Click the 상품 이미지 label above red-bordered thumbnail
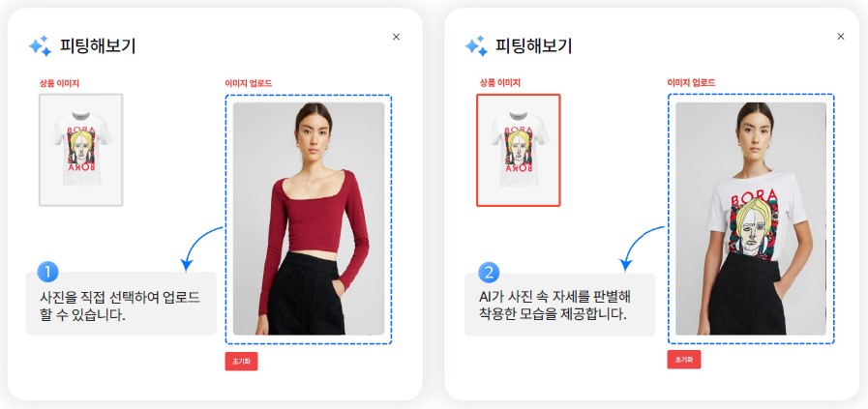 (x=500, y=83)
